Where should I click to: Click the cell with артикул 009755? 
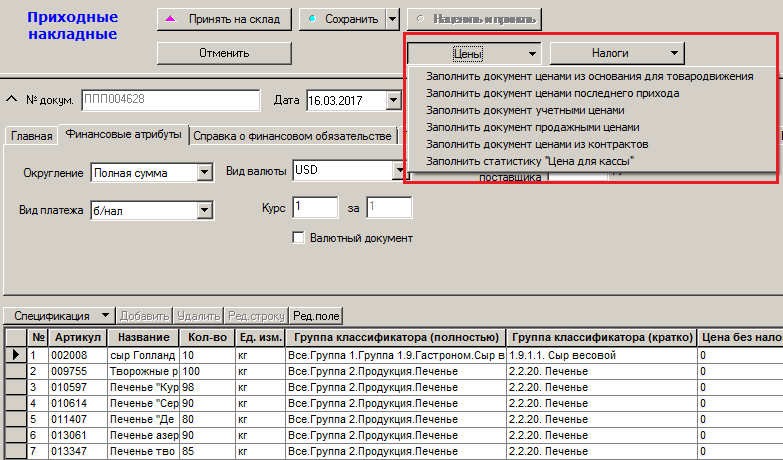[78, 371]
